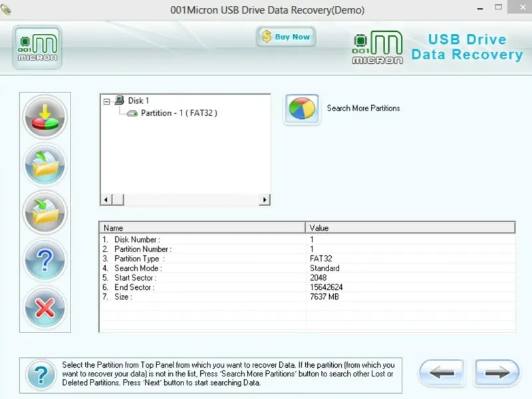Click the 001 Micron logo button at top left
532x399 pixels.
[37, 47]
